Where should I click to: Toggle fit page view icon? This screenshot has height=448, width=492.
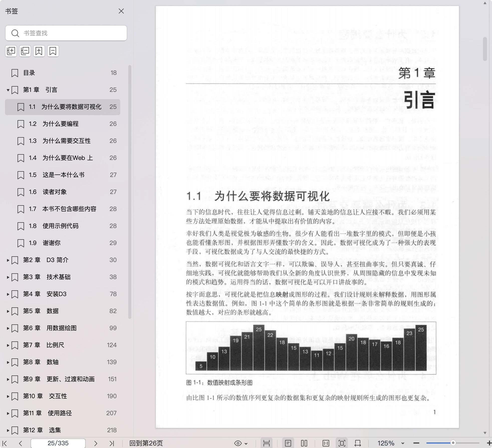[x=342, y=443]
